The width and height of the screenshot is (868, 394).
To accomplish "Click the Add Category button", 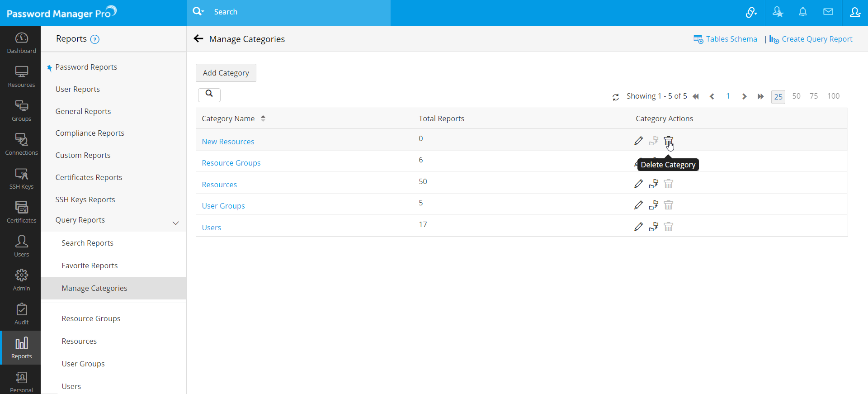I will (226, 73).
